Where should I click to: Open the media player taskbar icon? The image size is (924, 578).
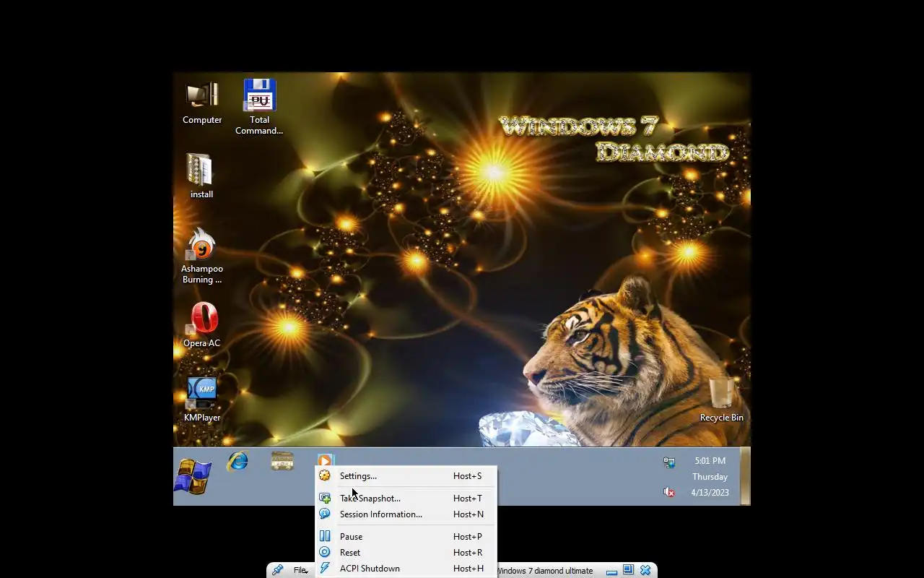coord(326,460)
